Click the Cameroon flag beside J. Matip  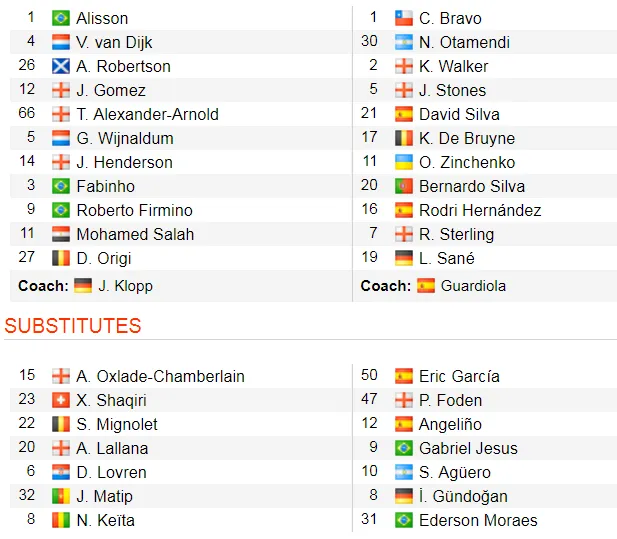pyautogui.click(x=60, y=496)
